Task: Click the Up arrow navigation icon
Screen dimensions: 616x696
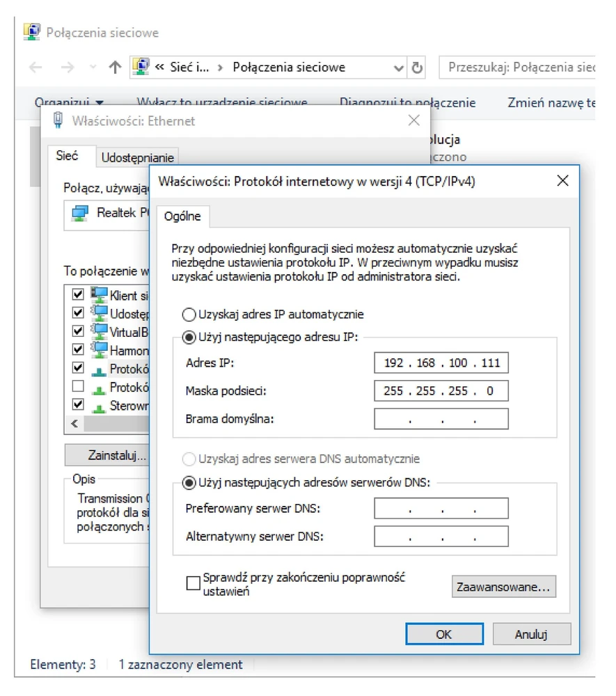Action: pos(115,68)
